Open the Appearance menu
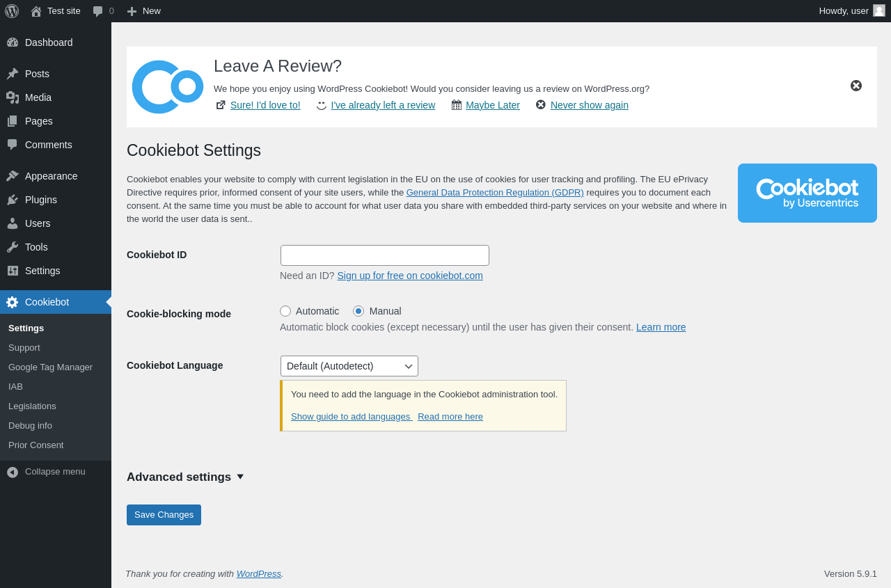Screen dimensions: 891x588 (x=56, y=176)
